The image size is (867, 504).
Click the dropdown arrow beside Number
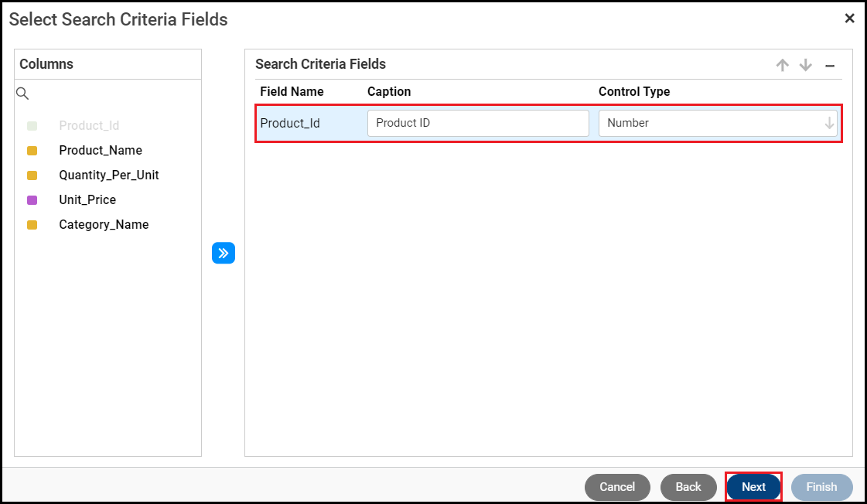point(829,123)
